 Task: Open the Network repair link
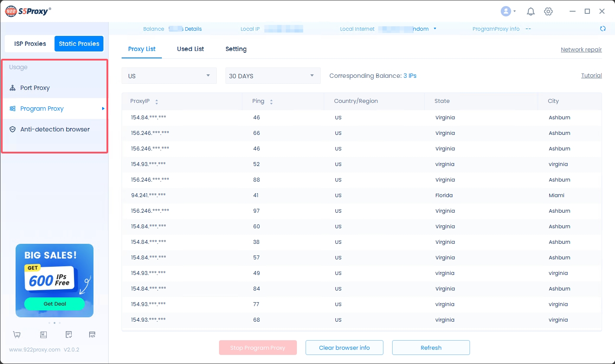[581, 50]
